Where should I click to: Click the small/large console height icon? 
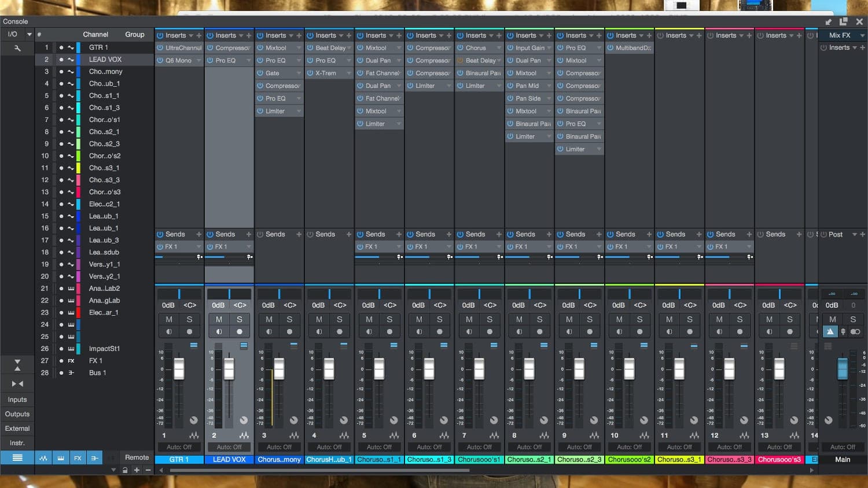pos(17,364)
